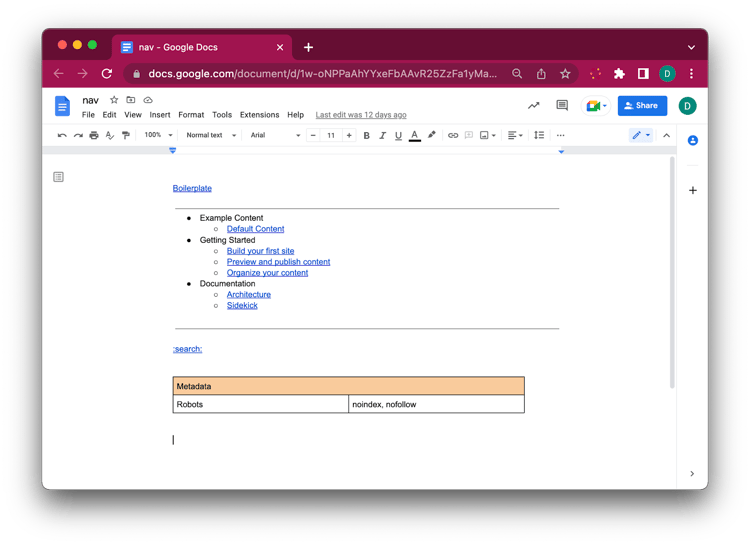Star the nav document
Screen dimensions: 750x545
114,100
